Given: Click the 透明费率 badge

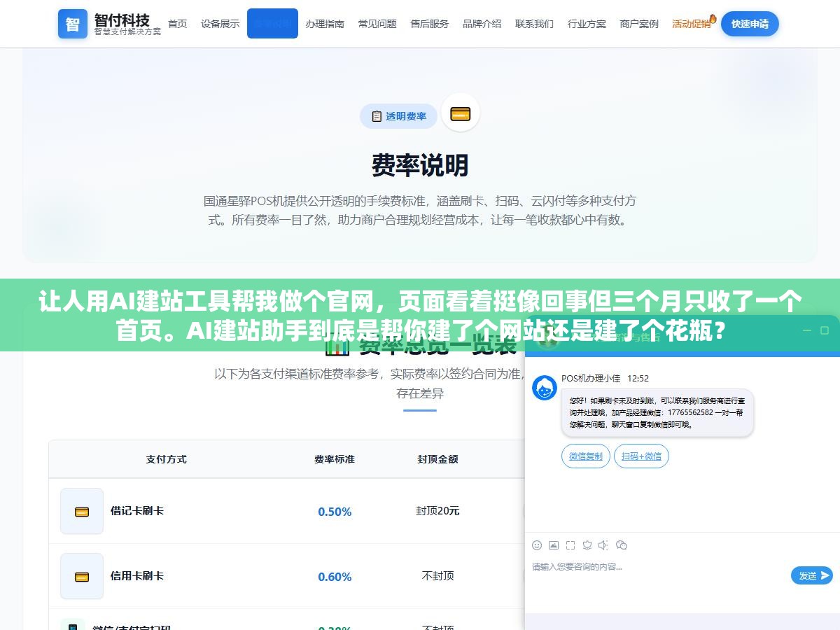Looking at the screenshot, I should pyautogui.click(x=398, y=116).
